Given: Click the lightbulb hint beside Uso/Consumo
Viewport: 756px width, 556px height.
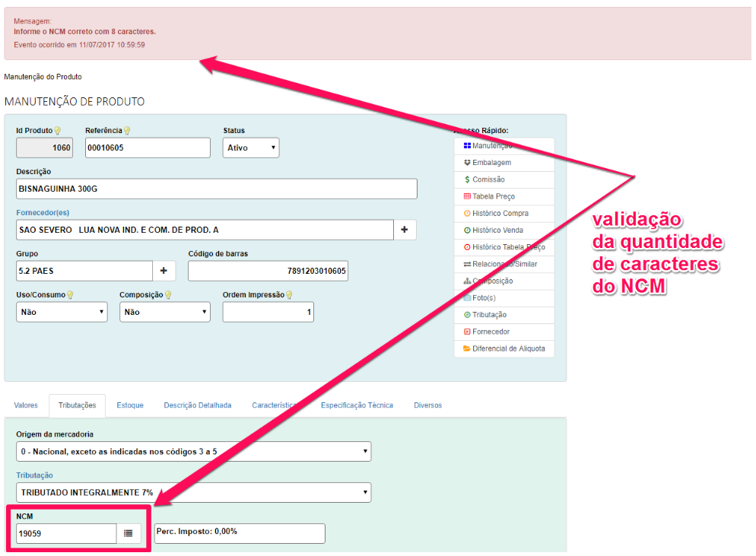Looking at the screenshot, I should 70,295.
